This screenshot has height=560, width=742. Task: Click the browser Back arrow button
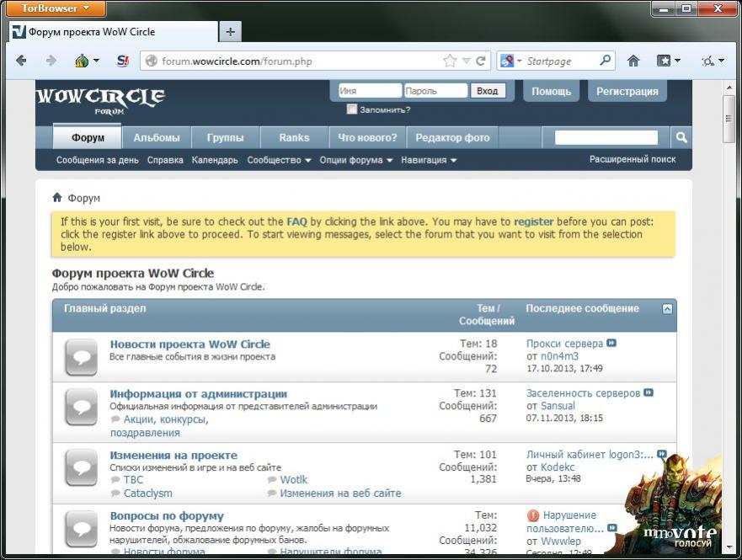pos(21,61)
